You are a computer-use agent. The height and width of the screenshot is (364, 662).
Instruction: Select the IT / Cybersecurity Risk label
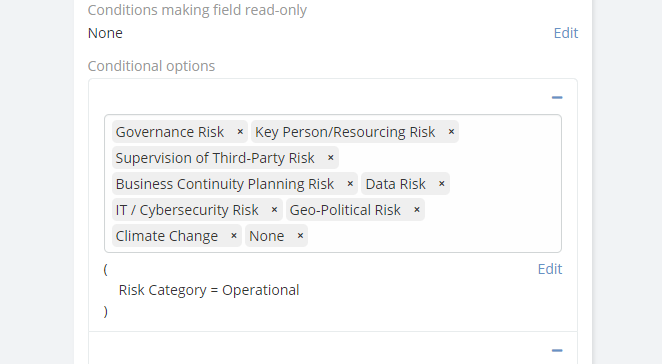point(187,210)
